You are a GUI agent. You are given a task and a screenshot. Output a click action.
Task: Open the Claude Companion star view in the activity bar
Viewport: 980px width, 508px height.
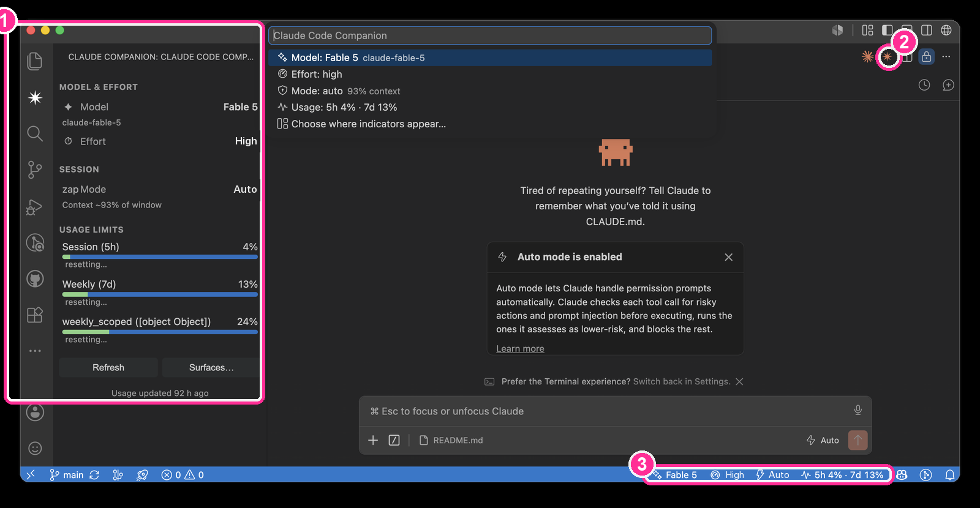pyautogui.click(x=35, y=98)
